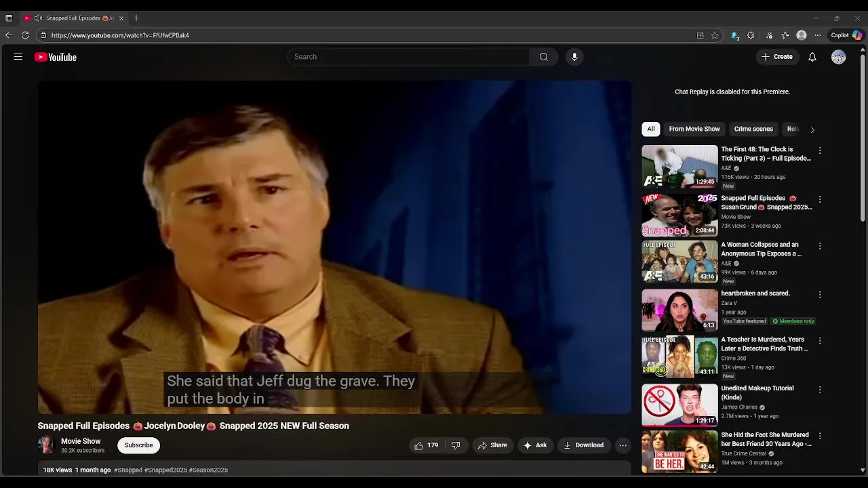Screen dimensions: 868x488
Task: Click the Create button
Action: point(777,57)
